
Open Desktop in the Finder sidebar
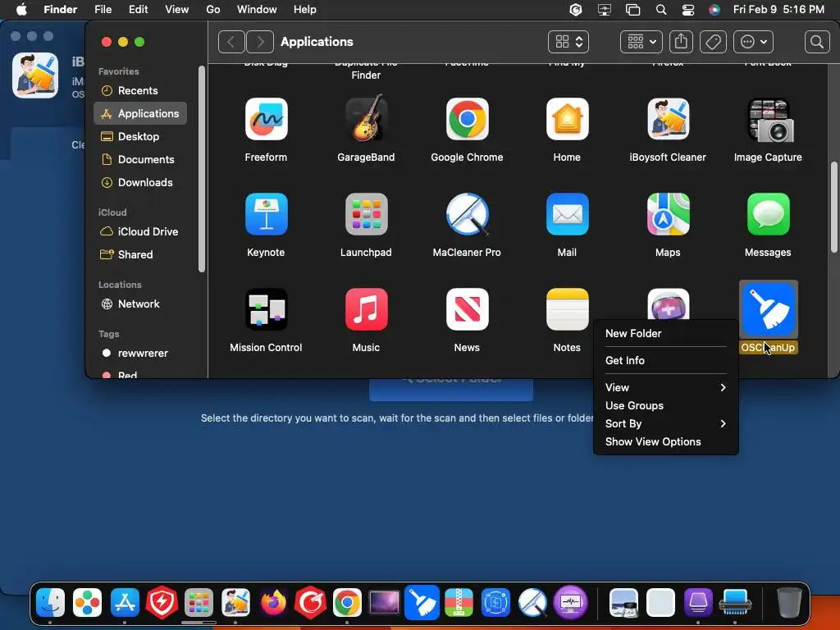(x=140, y=137)
